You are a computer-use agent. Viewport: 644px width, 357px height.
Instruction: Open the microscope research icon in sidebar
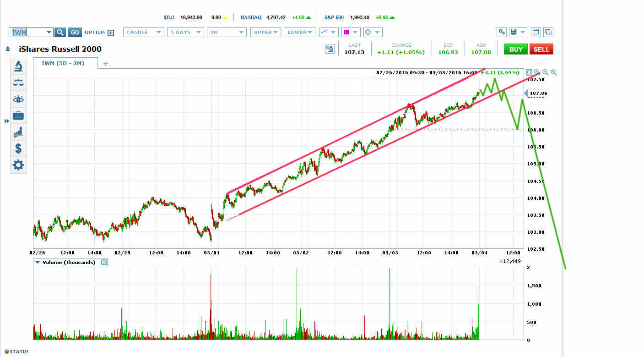click(x=18, y=66)
